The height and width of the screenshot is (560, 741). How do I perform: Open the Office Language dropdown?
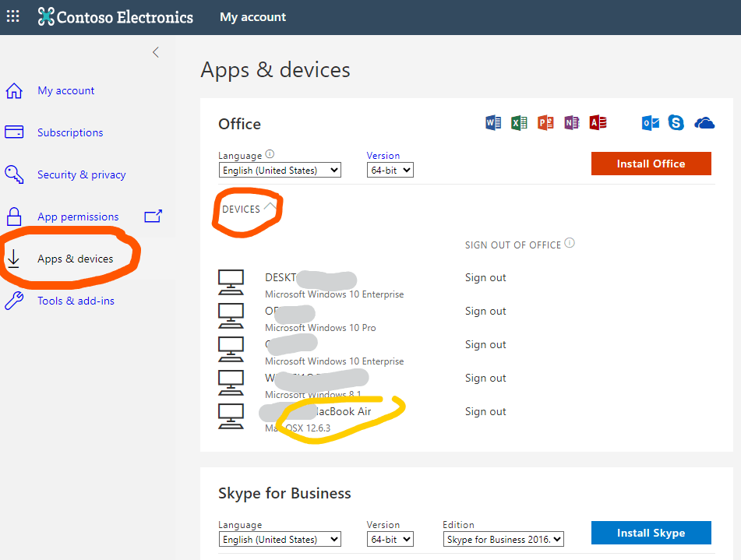point(280,170)
